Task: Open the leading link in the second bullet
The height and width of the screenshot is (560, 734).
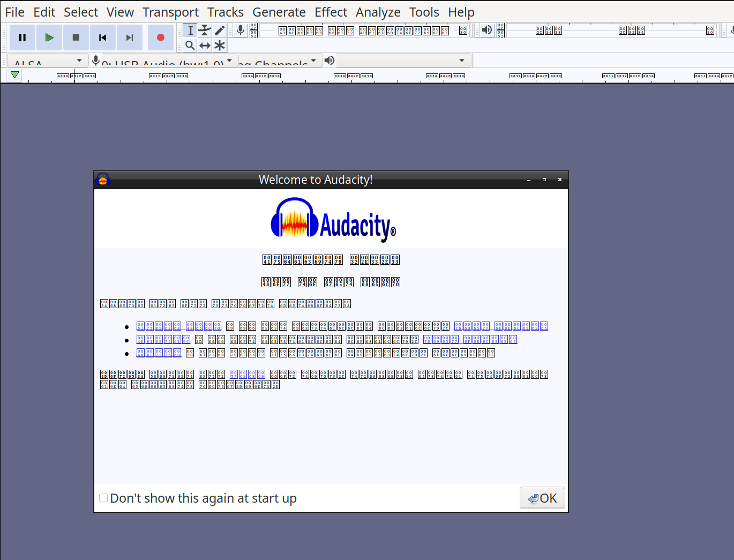Action: click(x=163, y=339)
